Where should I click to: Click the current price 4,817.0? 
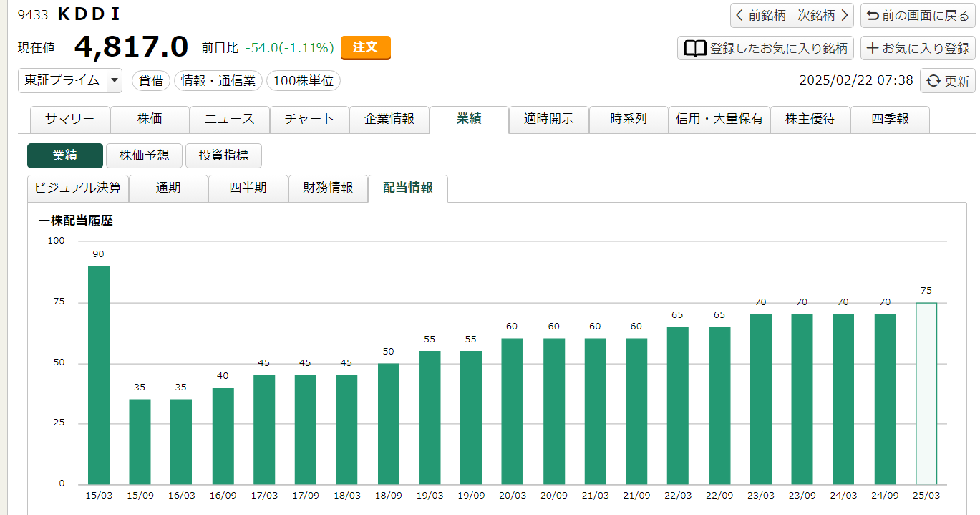(x=131, y=47)
